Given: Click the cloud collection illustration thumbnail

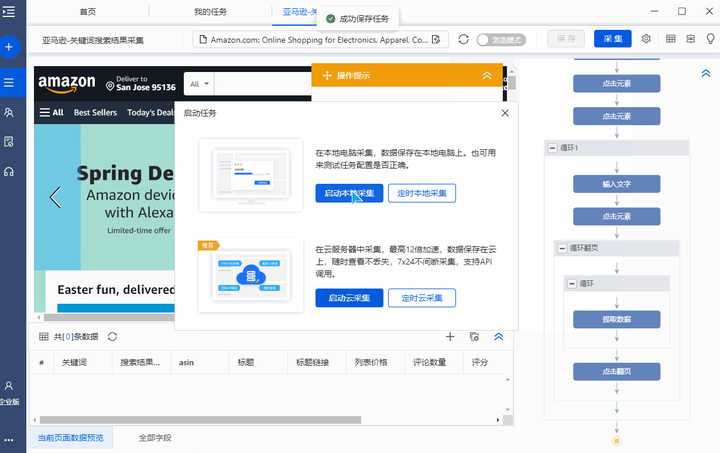Looking at the screenshot, I should tap(251, 275).
